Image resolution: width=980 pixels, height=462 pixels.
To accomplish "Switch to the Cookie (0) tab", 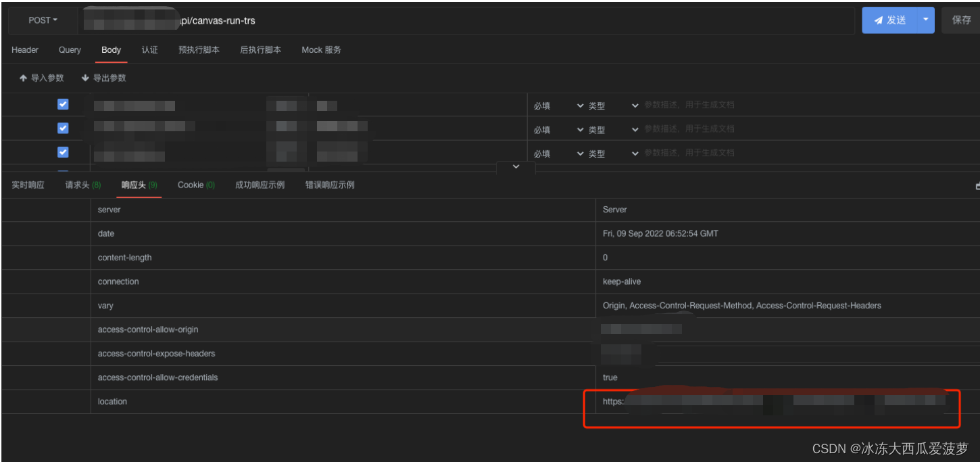I will pos(195,184).
